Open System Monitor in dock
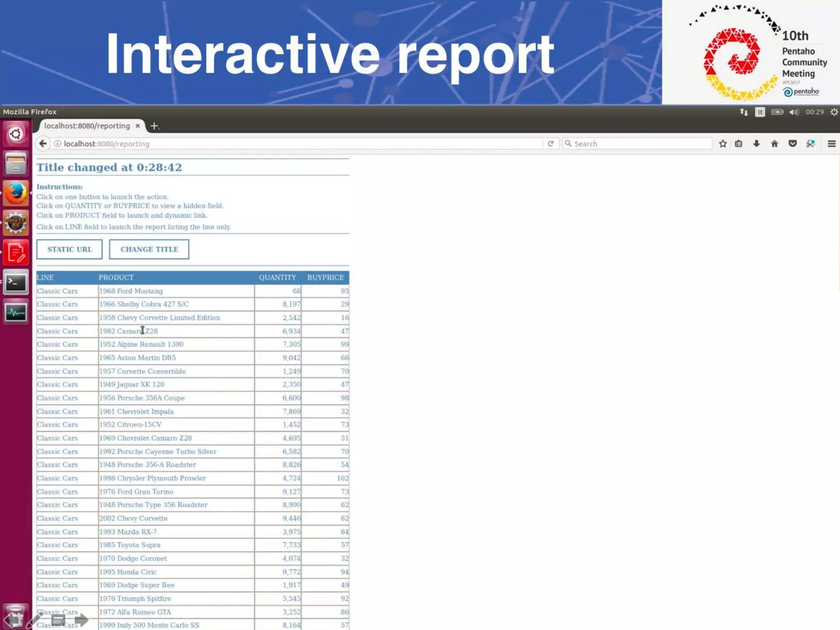Screen dimensions: 840x630 (x=16, y=313)
